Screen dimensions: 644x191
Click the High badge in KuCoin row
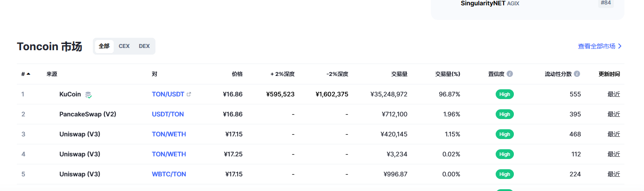tap(505, 94)
